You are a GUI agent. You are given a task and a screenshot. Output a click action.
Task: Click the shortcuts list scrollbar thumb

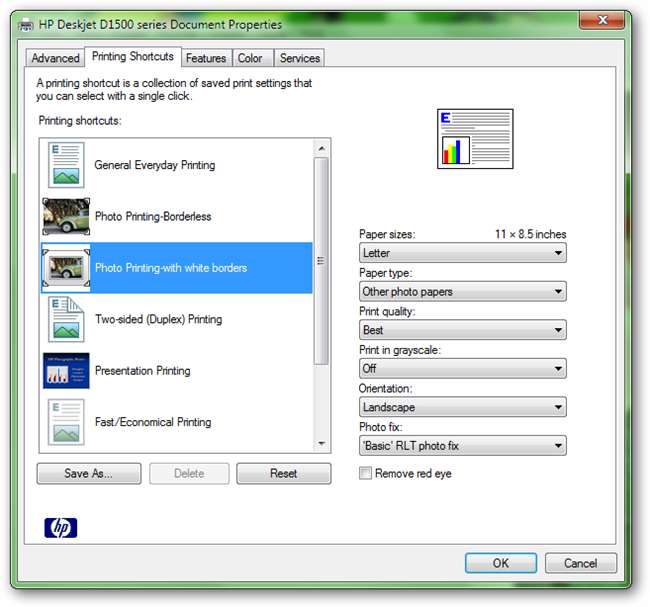(x=321, y=261)
